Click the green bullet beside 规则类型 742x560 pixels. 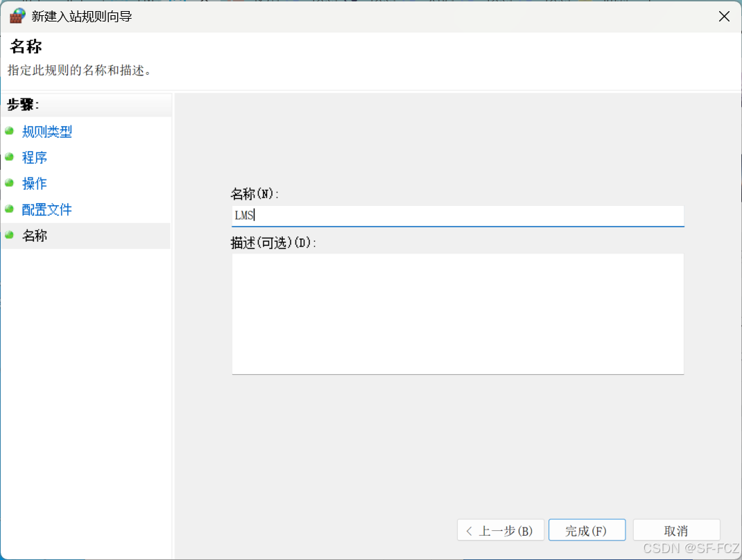click(10, 131)
